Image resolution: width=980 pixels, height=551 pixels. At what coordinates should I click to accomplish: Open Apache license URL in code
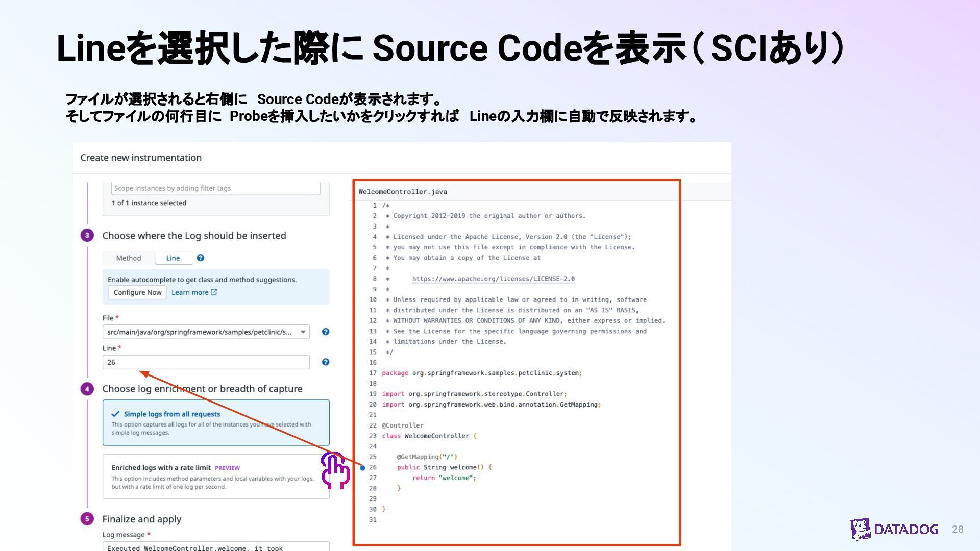[x=493, y=279]
